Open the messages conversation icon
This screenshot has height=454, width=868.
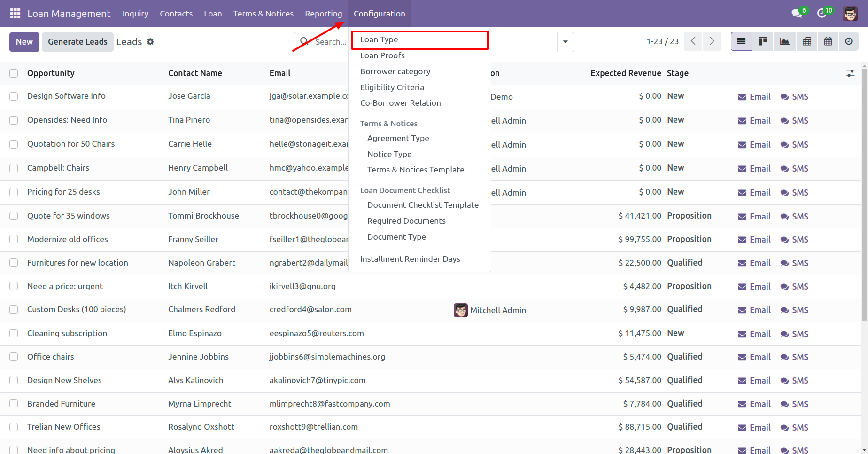797,14
